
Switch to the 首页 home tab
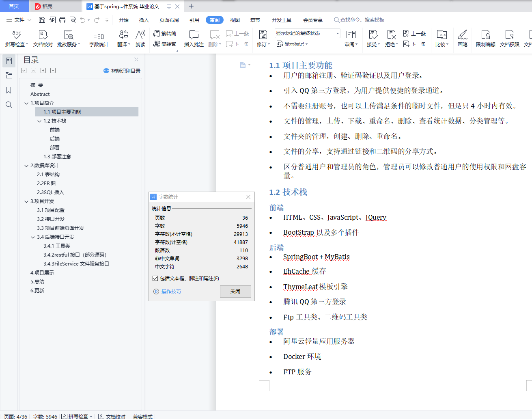(x=14, y=6)
